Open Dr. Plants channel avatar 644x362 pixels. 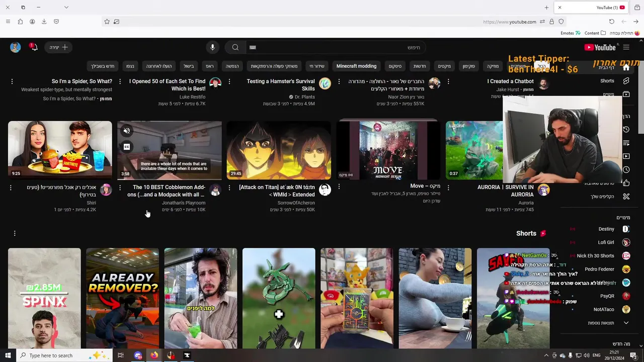pos(325,83)
